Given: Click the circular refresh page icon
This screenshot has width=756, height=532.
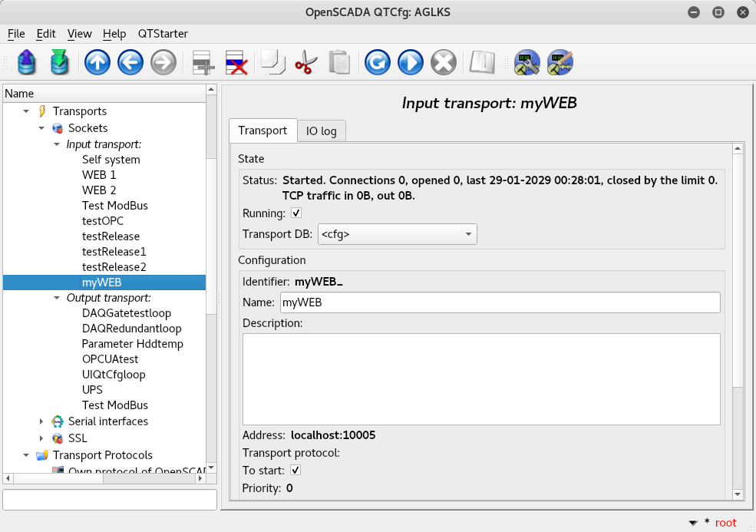Looking at the screenshot, I should (377, 63).
